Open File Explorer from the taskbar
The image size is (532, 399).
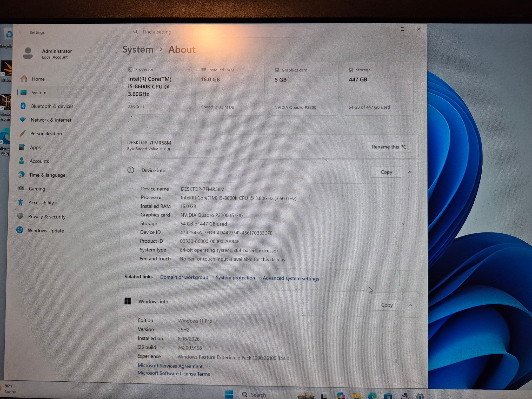357,396
